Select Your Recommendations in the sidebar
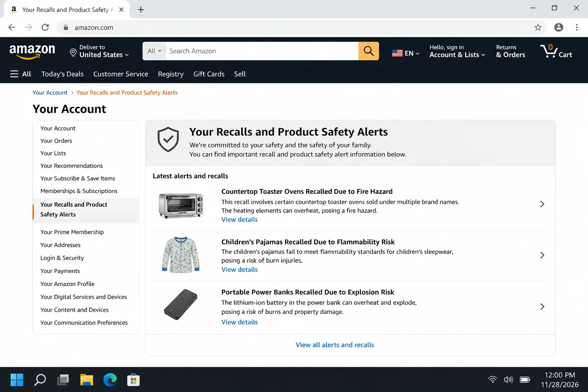 click(72, 166)
